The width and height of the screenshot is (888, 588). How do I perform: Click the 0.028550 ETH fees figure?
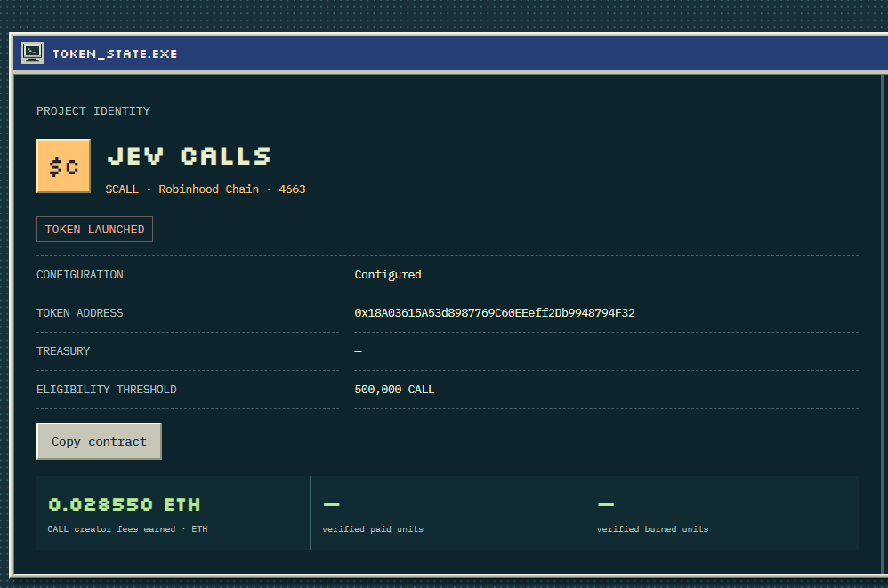pyautogui.click(x=125, y=504)
